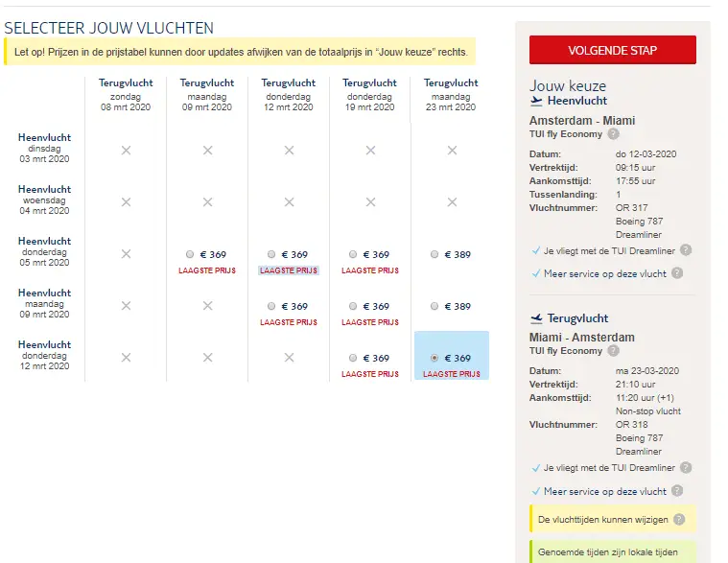728x563 pixels.
Task: Select 05 mrt to 09 mrt €369 fare
Action: [189, 254]
